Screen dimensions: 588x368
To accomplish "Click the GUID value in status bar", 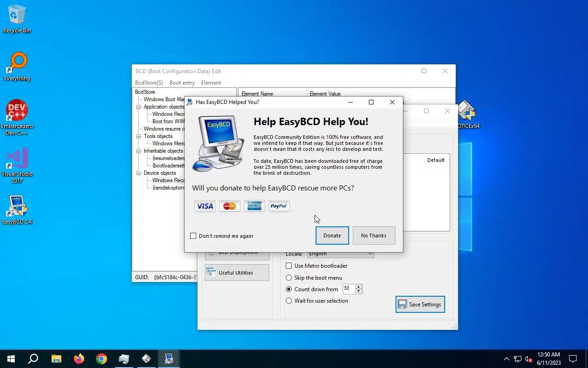I will 175,277.
